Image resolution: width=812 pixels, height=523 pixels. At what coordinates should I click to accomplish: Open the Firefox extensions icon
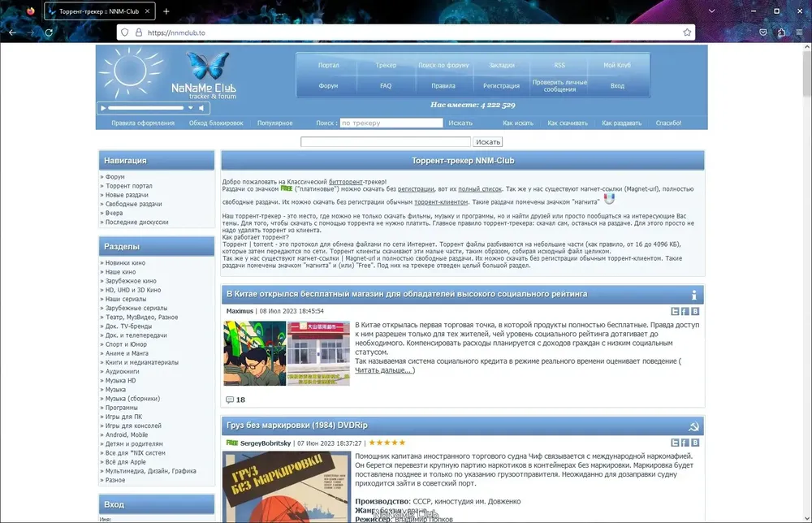click(x=781, y=32)
